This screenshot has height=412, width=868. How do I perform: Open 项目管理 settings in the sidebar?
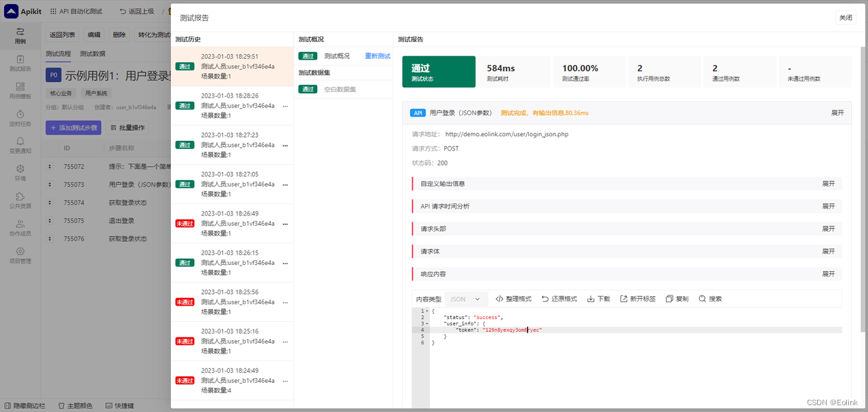[x=20, y=255]
